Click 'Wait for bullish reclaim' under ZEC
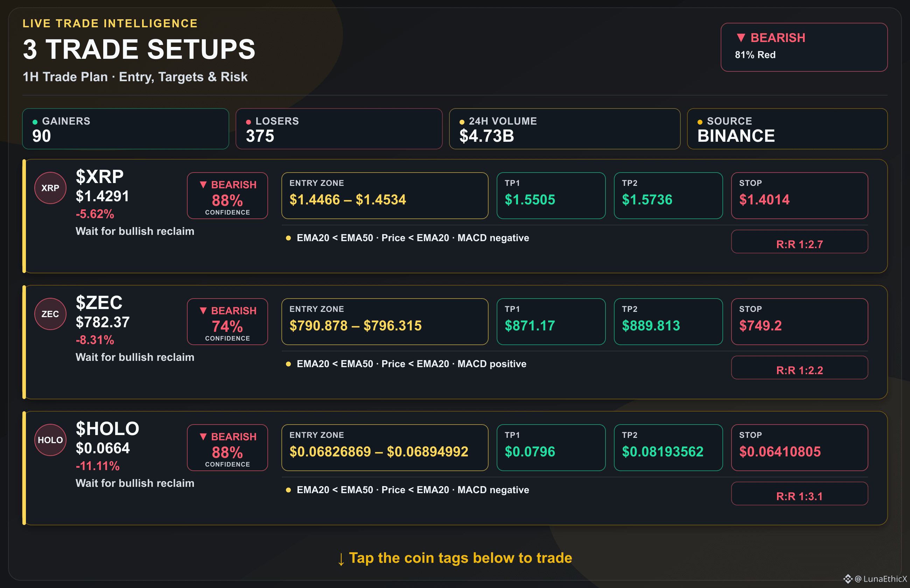 coord(135,357)
